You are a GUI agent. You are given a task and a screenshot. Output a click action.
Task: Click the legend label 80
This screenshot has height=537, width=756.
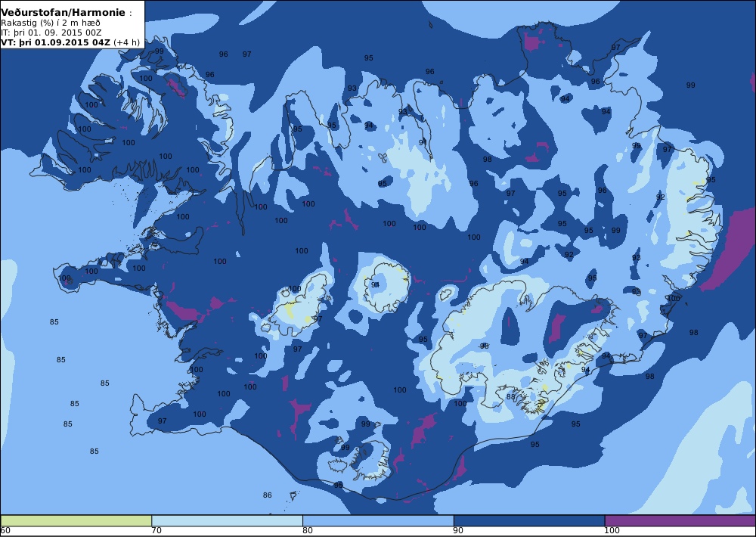pyautogui.click(x=308, y=531)
